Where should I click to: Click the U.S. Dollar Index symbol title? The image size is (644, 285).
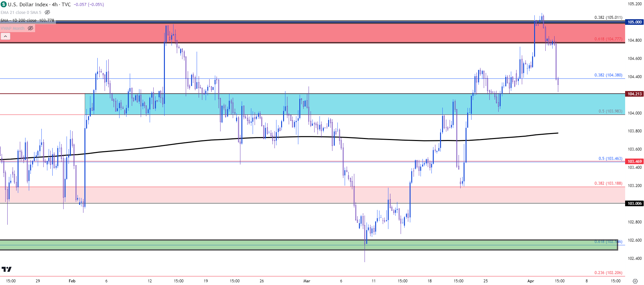[x=28, y=4]
